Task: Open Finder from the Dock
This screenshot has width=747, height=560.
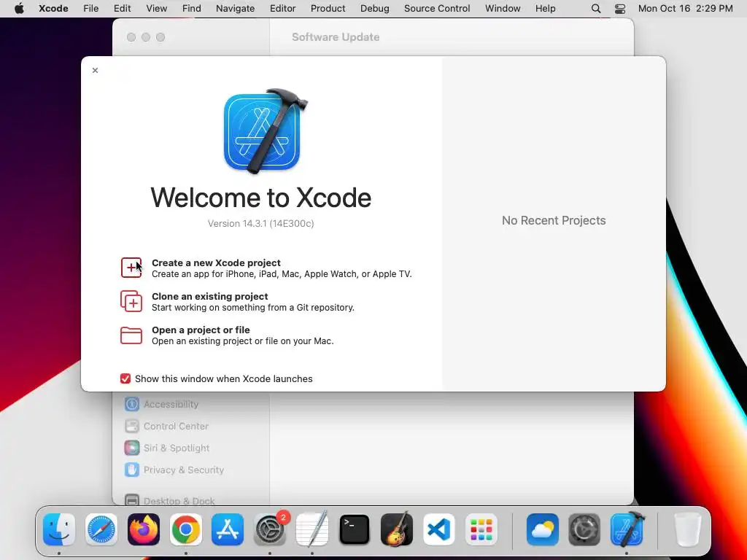Action: tap(59, 529)
